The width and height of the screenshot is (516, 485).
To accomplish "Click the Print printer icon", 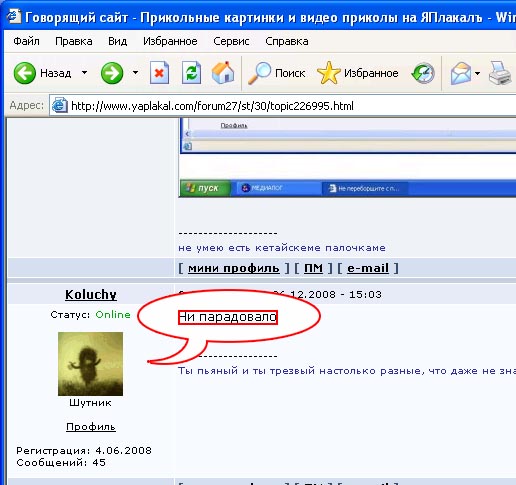I will [500, 73].
